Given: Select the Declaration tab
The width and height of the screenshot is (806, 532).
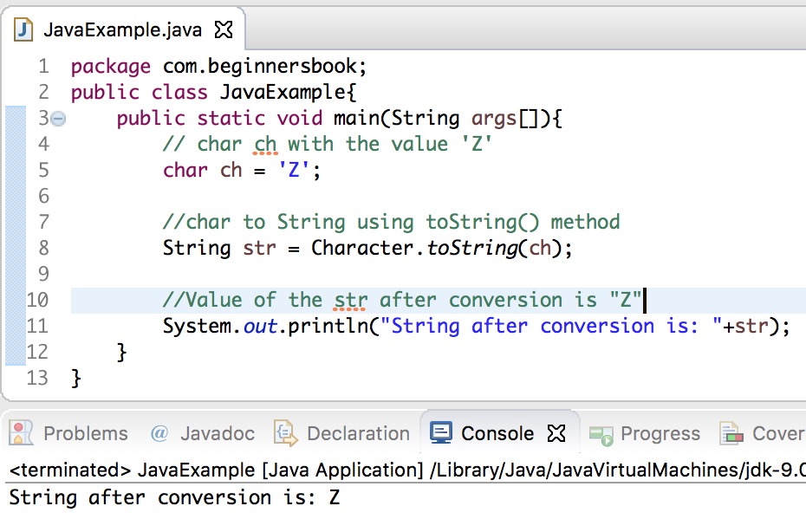Looking at the screenshot, I should pos(357,433).
